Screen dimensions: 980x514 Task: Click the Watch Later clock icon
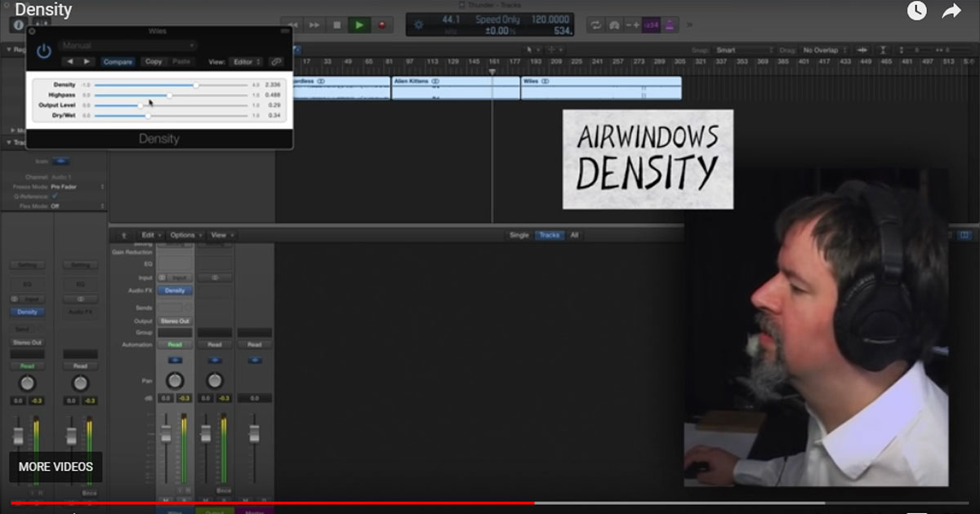pos(917,11)
